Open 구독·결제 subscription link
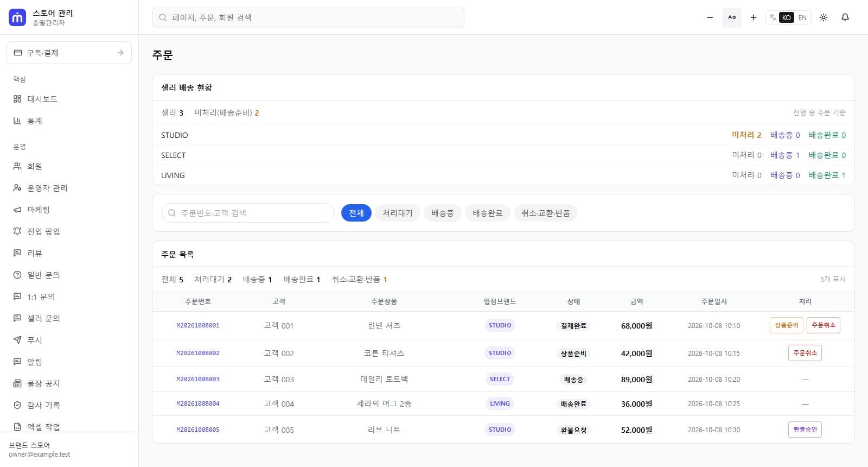Screen dimensions: 868x467 coord(69,53)
